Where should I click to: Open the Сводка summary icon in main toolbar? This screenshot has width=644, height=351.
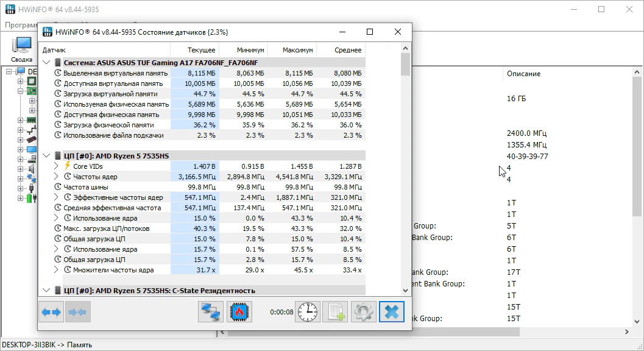tap(22, 49)
